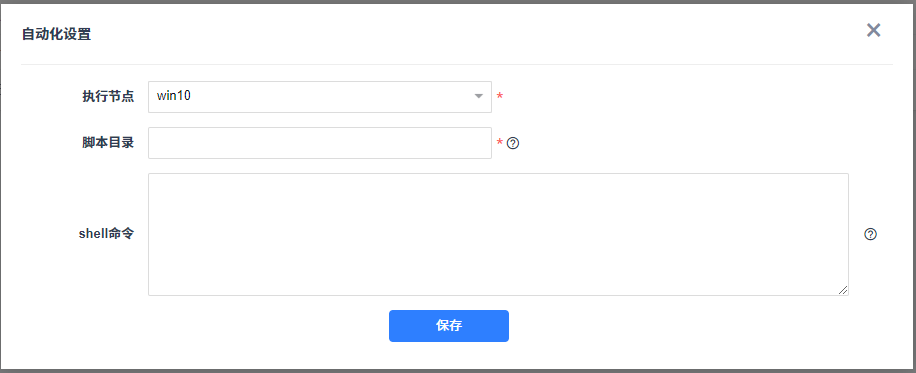Show the help tooltip icon for shell命令
The height and width of the screenshot is (373, 916).
click(x=870, y=234)
